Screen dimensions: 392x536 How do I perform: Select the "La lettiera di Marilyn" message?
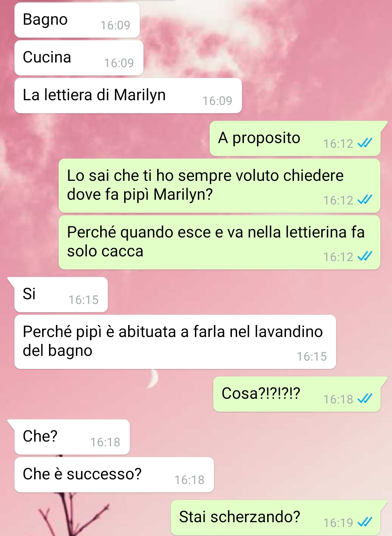coord(128,96)
